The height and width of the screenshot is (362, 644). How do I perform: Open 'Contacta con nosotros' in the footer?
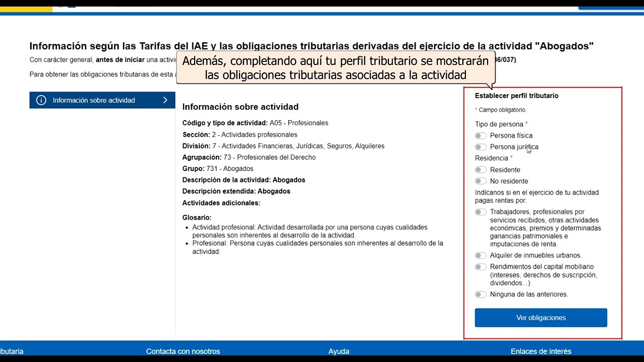click(x=183, y=351)
